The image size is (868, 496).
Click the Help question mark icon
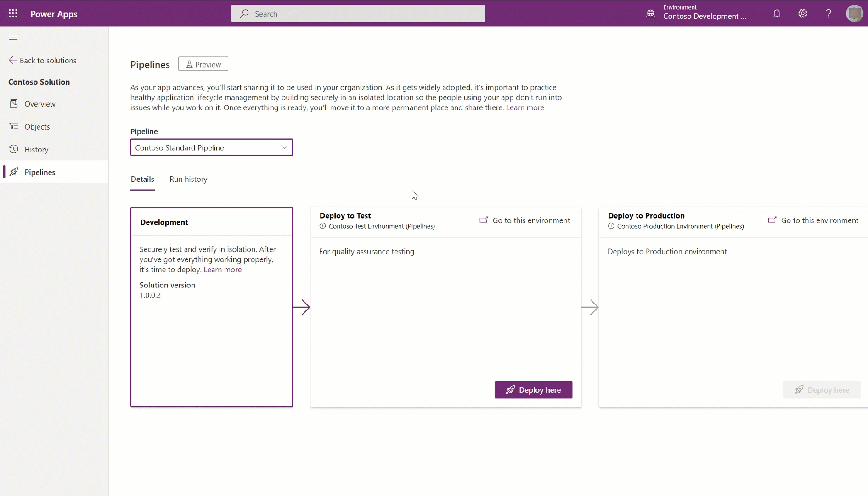(829, 13)
